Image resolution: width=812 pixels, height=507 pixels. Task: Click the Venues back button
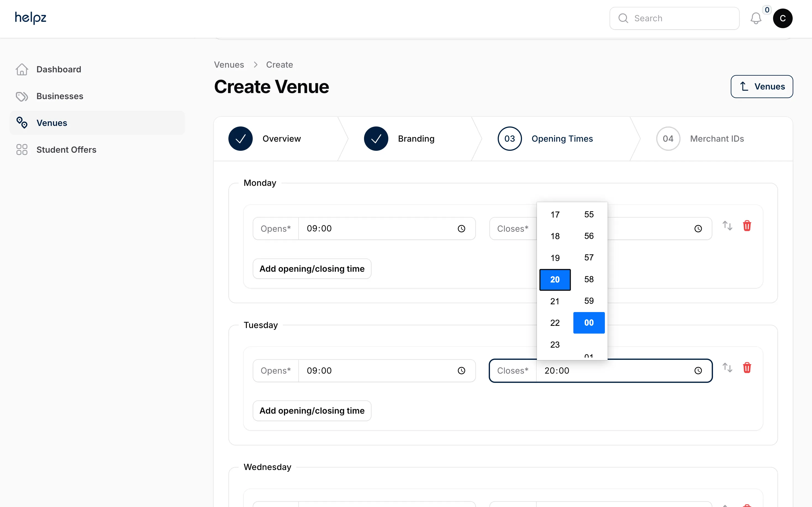click(762, 86)
